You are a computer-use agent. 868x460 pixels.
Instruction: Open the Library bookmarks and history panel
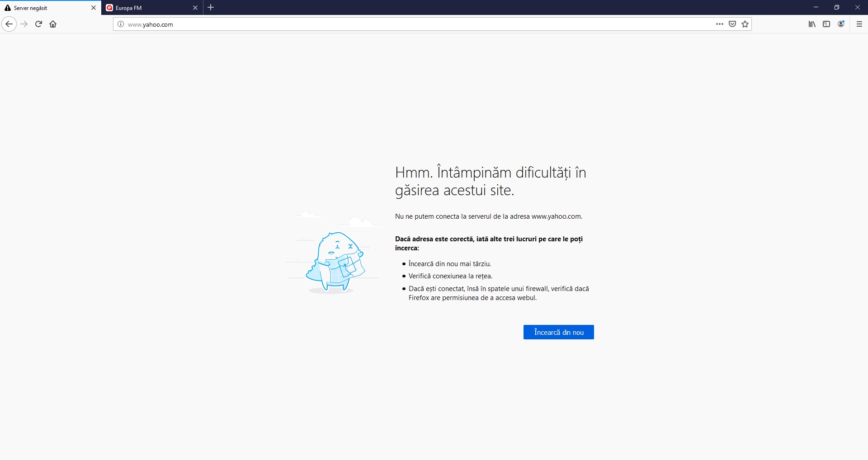click(x=812, y=24)
